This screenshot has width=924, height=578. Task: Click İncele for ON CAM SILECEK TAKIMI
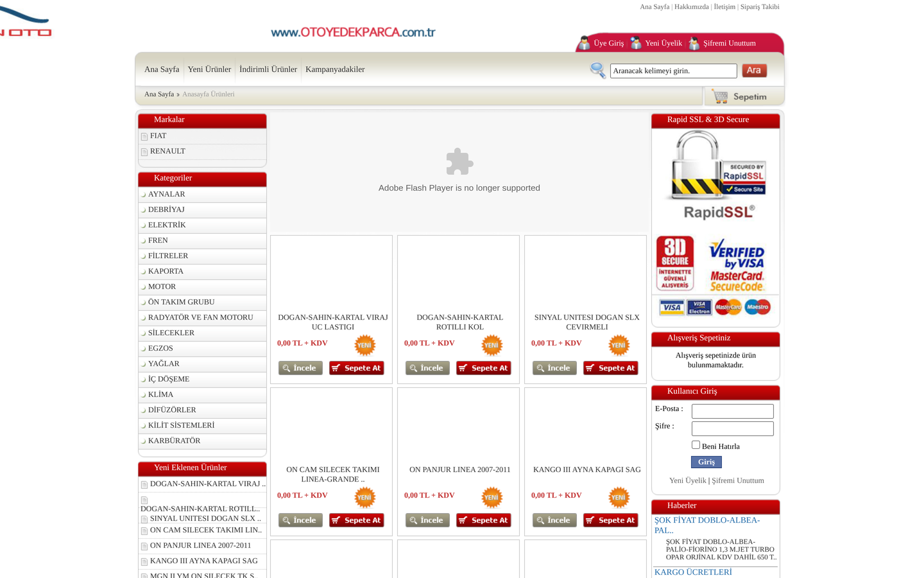coord(300,520)
